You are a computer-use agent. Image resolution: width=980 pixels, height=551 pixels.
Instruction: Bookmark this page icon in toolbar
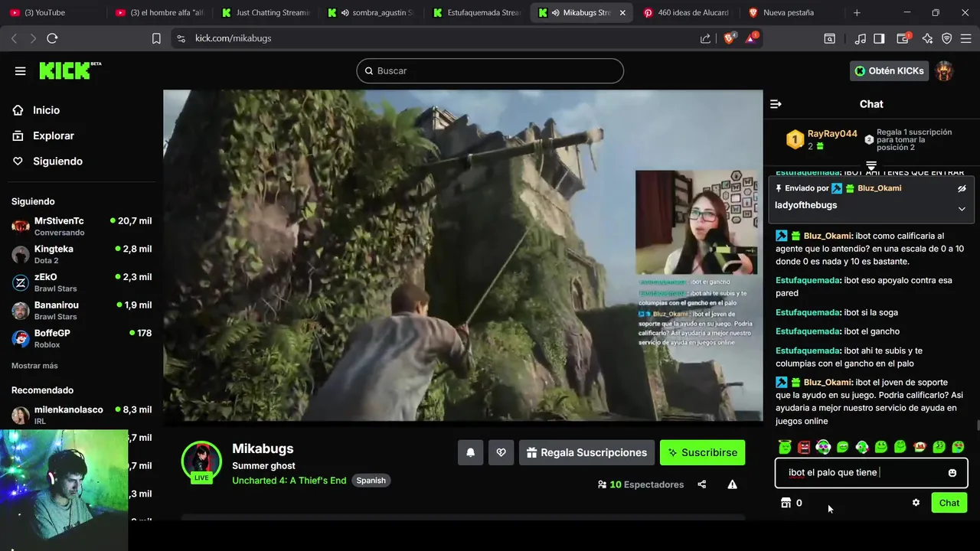(156, 38)
